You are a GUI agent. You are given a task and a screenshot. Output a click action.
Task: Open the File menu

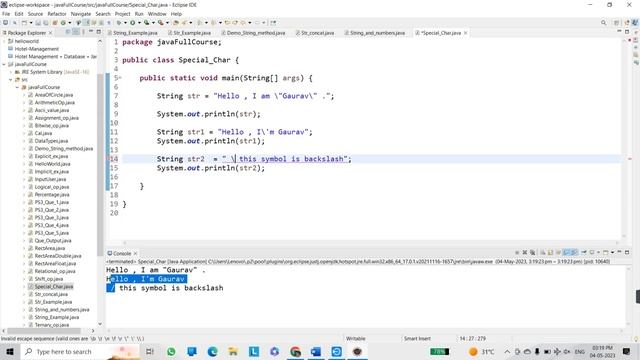pyautogui.click(x=6, y=14)
